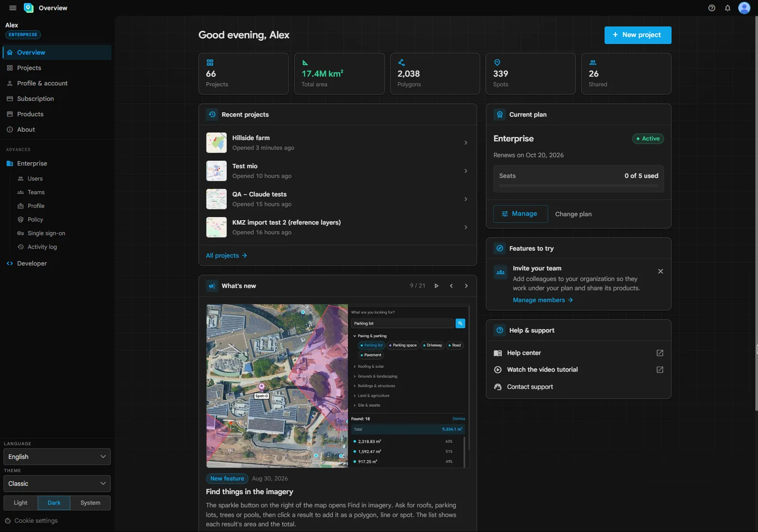The width and height of the screenshot is (758, 532).
Task: Click the Shared people icon card
Action: click(593, 62)
